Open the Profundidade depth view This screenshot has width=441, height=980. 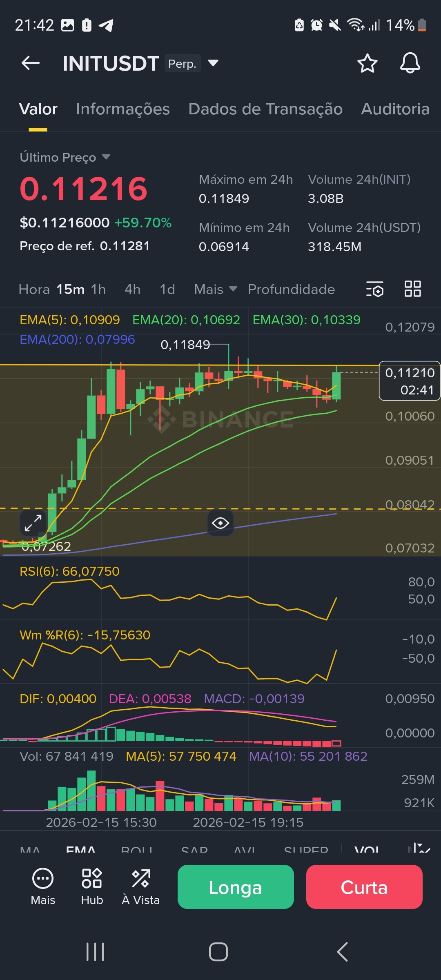point(292,289)
